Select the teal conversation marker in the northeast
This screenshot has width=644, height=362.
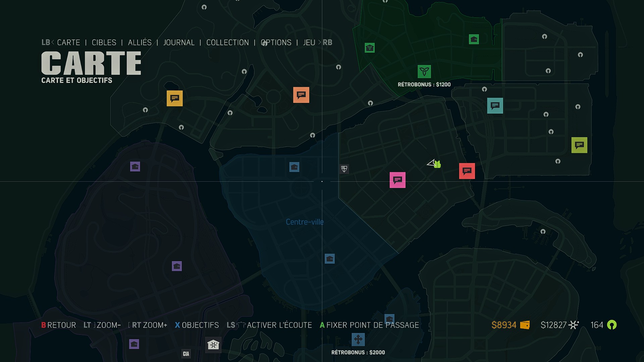pos(495,106)
